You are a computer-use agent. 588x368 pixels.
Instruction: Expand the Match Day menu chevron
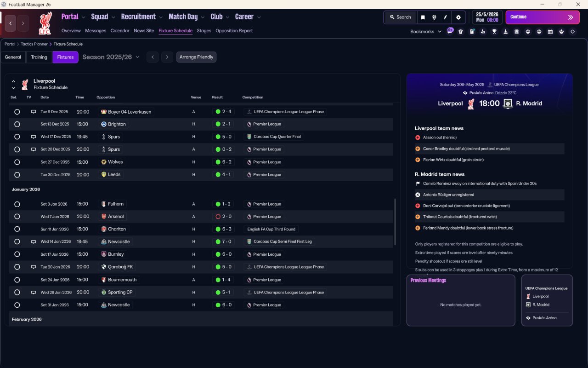point(203,17)
